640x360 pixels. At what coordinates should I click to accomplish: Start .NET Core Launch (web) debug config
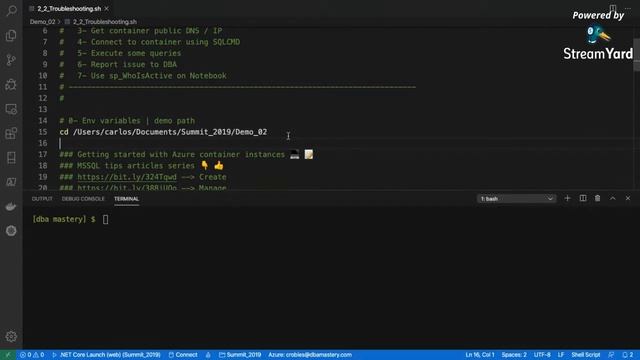click(106, 355)
